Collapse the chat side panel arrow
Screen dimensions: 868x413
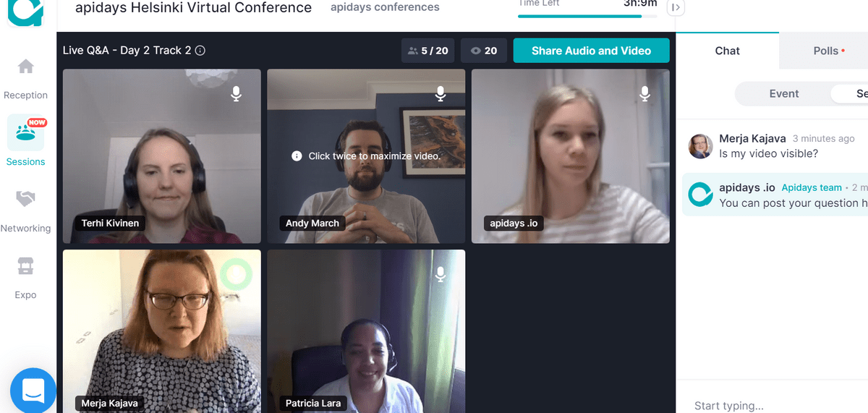[x=676, y=7]
